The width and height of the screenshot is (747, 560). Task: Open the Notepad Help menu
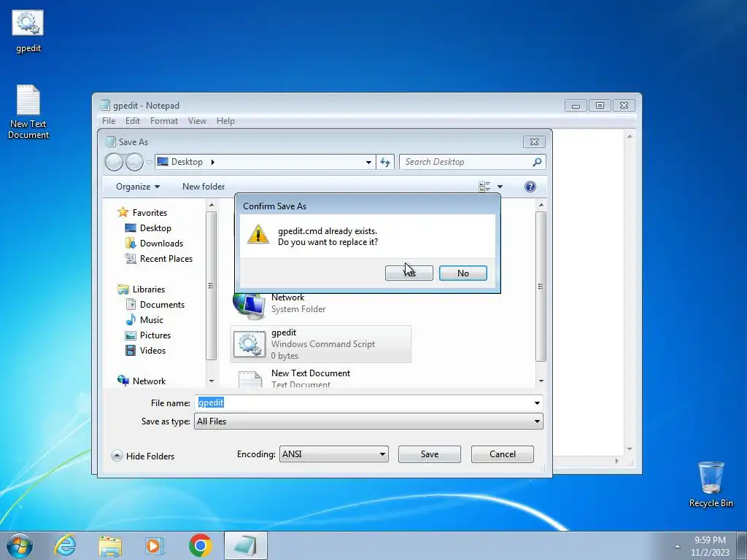(225, 121)
